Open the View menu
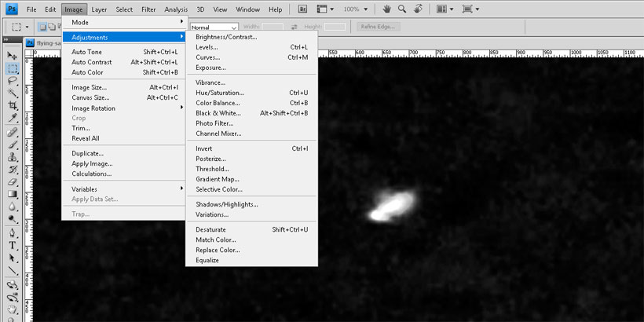The height and width of the screenshot is (322, 644). pos(220,9)
